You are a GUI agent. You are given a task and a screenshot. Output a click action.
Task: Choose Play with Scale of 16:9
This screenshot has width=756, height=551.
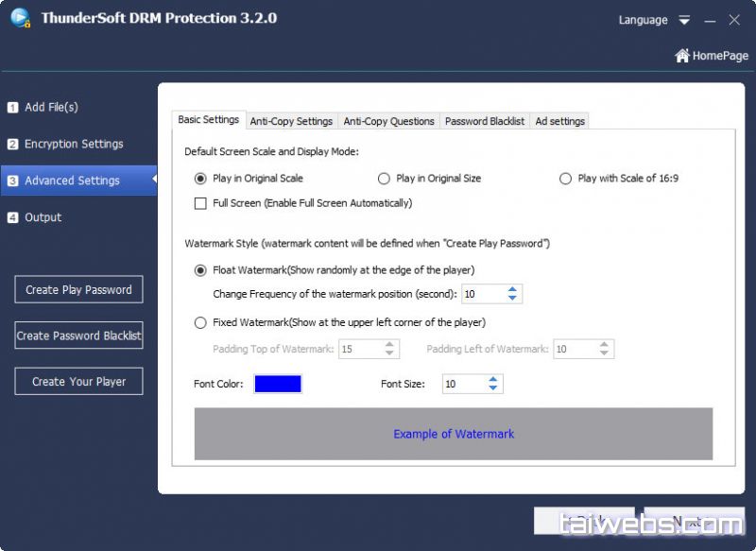pos(565,178)
